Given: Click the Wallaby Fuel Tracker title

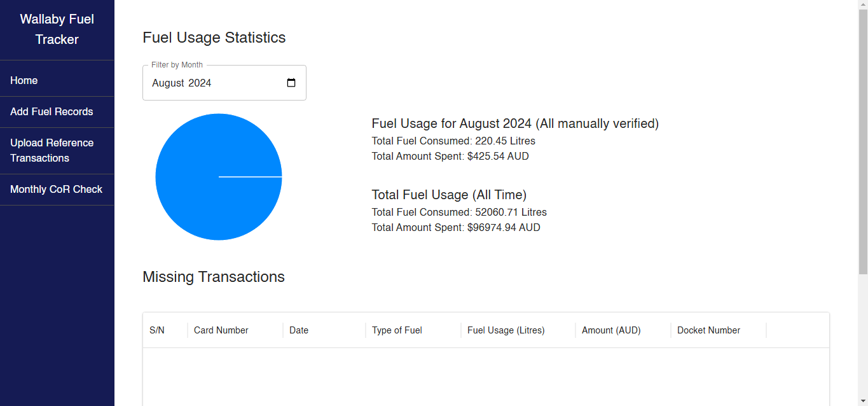Looking at the screenshot, I should tap(57, 29).
